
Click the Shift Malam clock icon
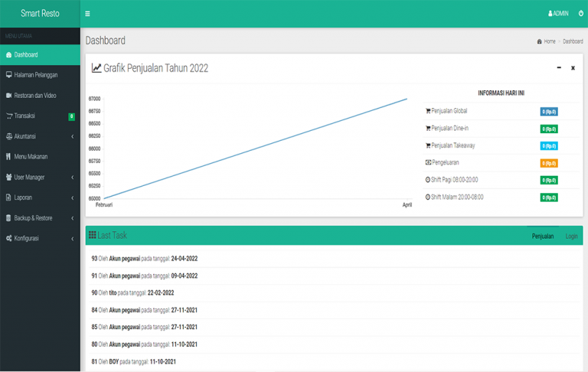tap(427, 197)
